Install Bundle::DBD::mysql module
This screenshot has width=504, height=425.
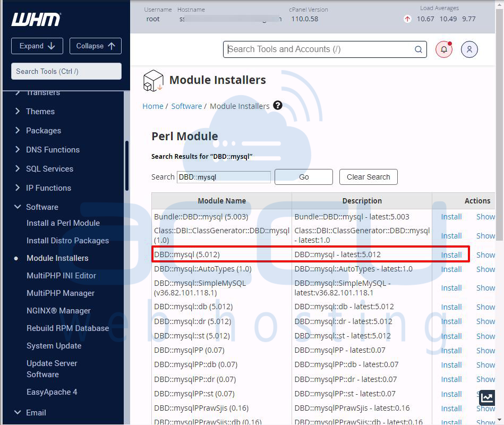click(451, 217)
